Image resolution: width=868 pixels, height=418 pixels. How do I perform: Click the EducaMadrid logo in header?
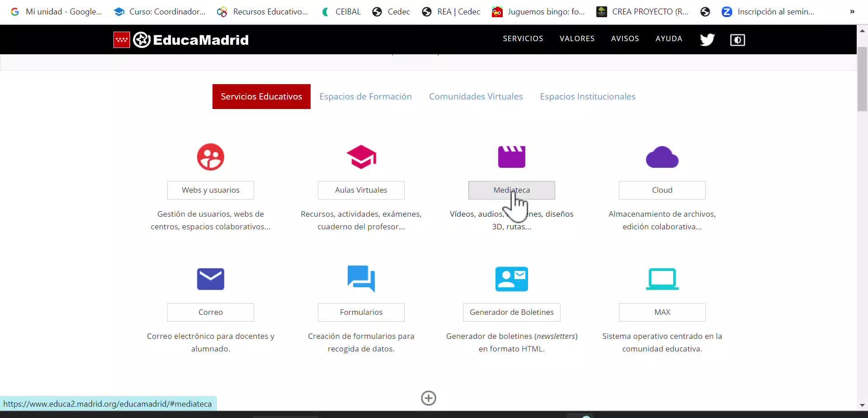tap(181, 40)
